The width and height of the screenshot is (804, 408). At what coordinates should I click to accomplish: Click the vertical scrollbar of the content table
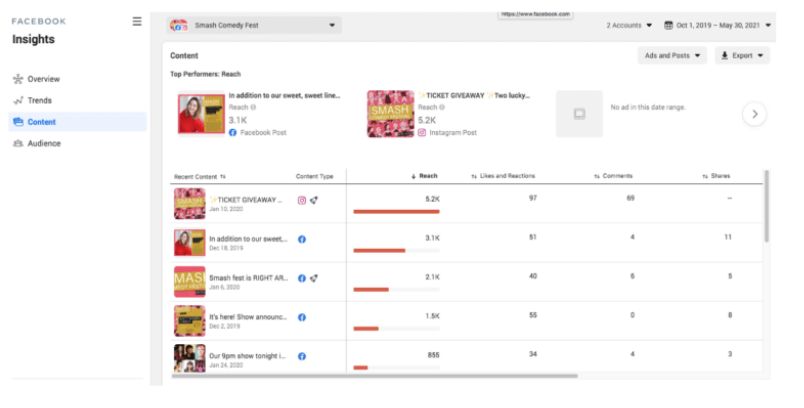[x=767, y=206]
